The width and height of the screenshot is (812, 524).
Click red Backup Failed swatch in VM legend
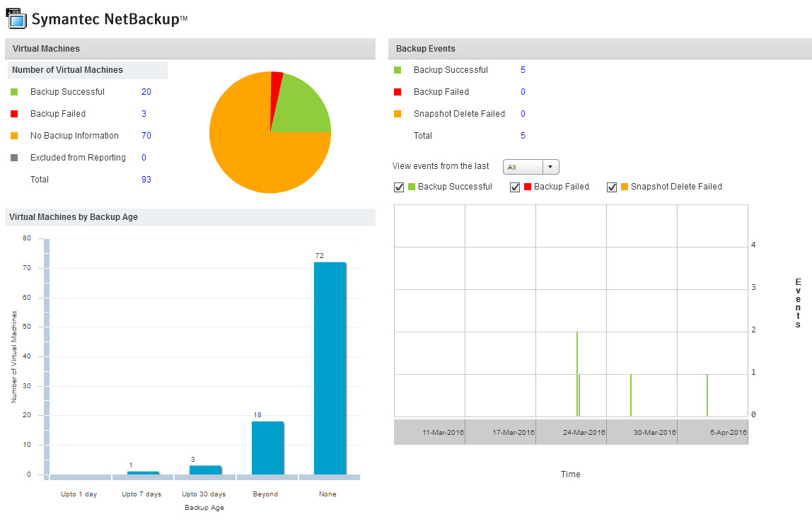[x=14, y=113]
